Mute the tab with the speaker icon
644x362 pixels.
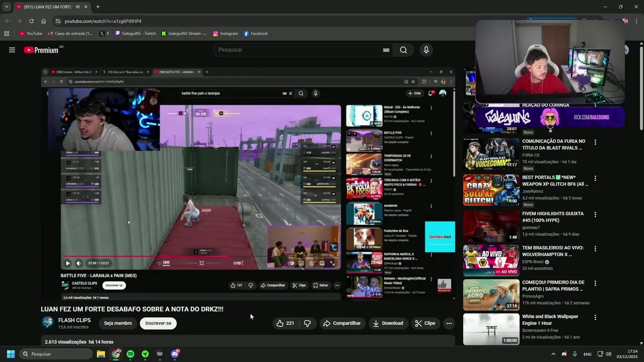(77, 7)
